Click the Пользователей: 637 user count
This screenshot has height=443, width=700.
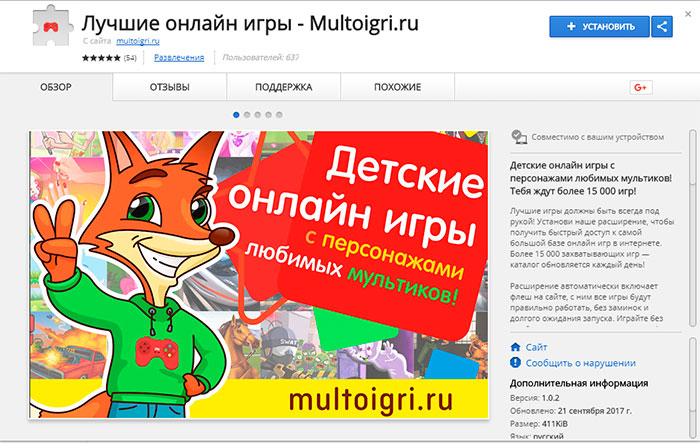(x=261, y=58)
